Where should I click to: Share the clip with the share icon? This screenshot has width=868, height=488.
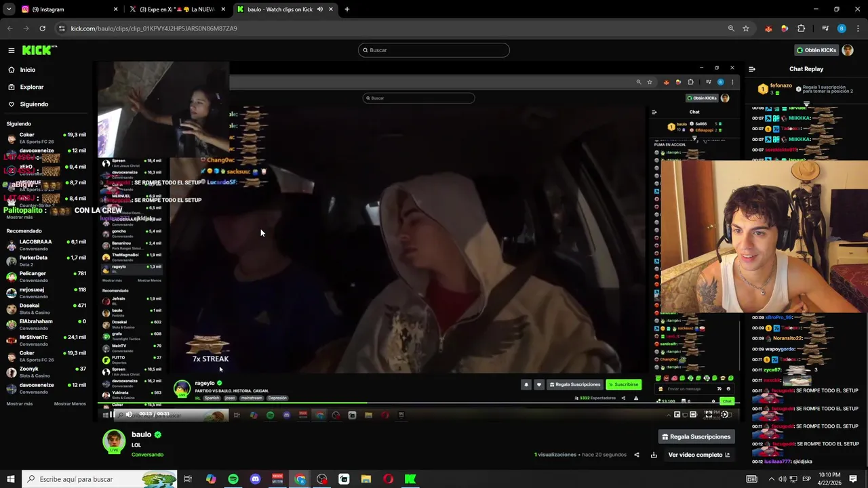pos(636,455)
